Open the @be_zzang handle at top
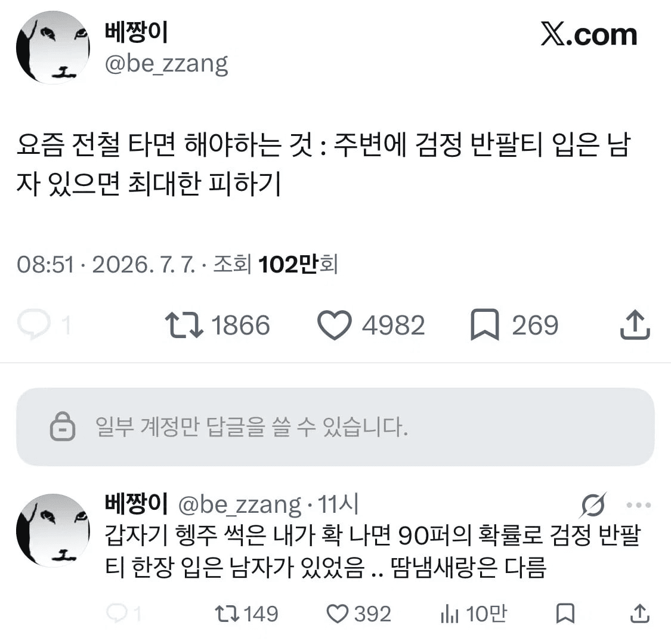The image size is (671, 644). [x=166, y=64]
